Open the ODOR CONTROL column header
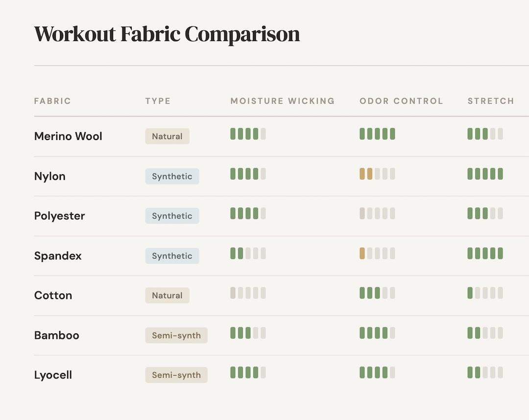 point(401,101)
